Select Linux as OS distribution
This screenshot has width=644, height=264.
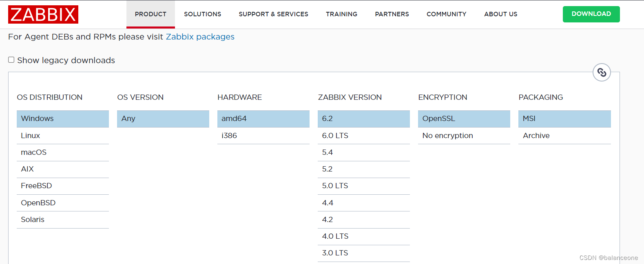[x=62, y=136]
